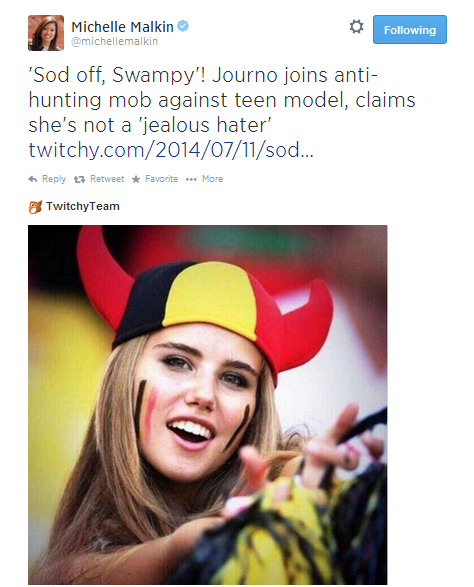Toggle the Following button
The image size is (474, 587).
tap(410, 30)
